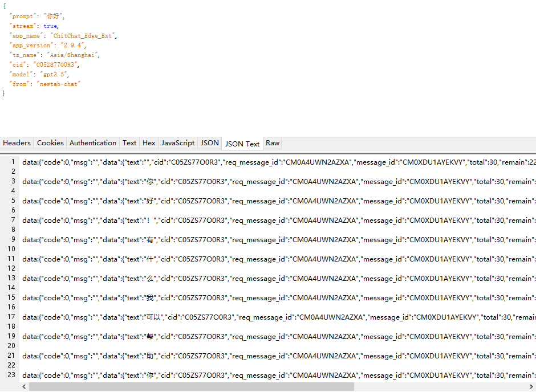Select the Authentication tab
Viewport: 536px width, 392px height.
[x=93, y=143]
